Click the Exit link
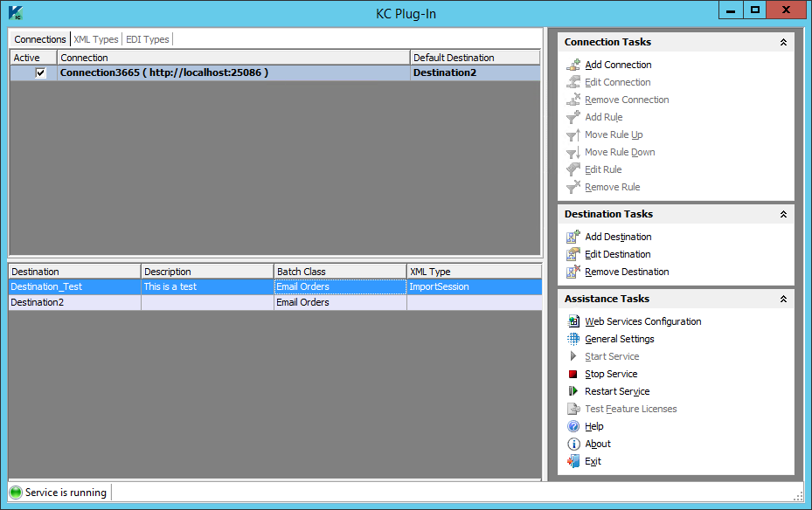 click(x=593, y=461)
